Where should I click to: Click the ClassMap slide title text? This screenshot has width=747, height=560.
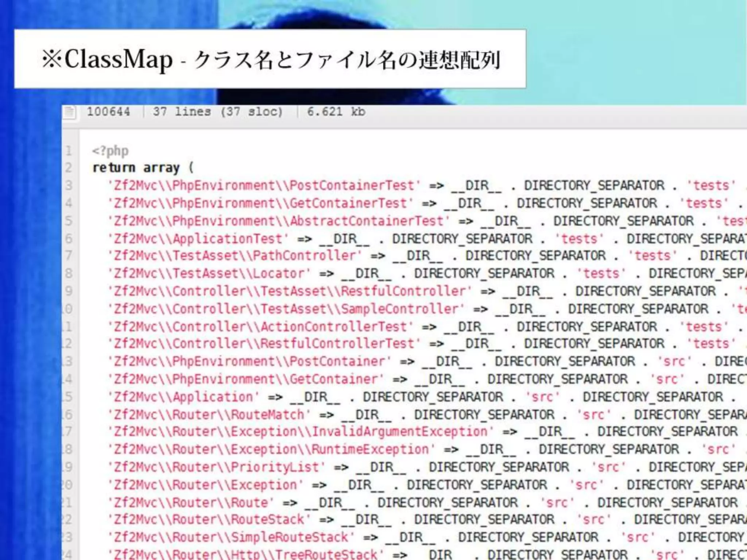(x=271, y=59)
